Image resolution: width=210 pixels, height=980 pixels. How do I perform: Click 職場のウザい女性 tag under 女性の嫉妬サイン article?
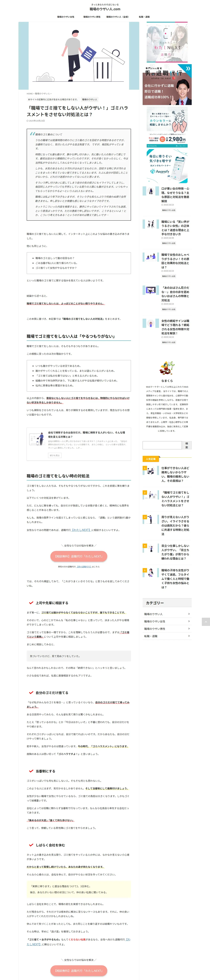(x=169, y=342)
